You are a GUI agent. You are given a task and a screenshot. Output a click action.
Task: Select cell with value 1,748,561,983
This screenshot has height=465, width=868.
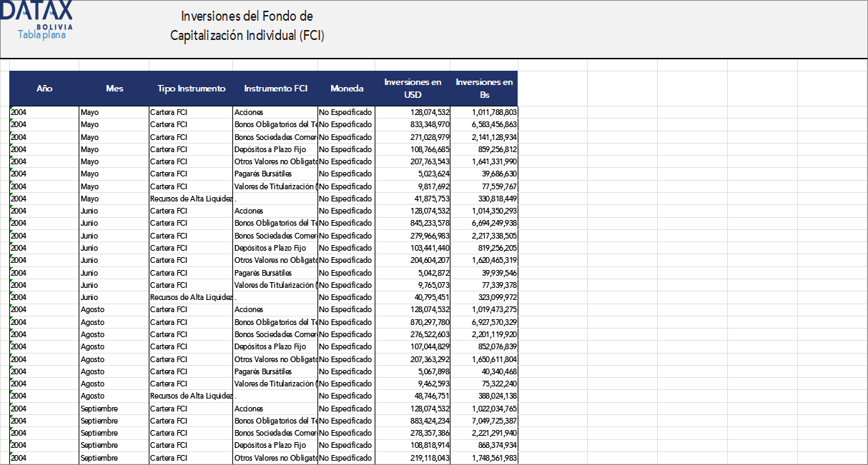(x=485, y=458)
